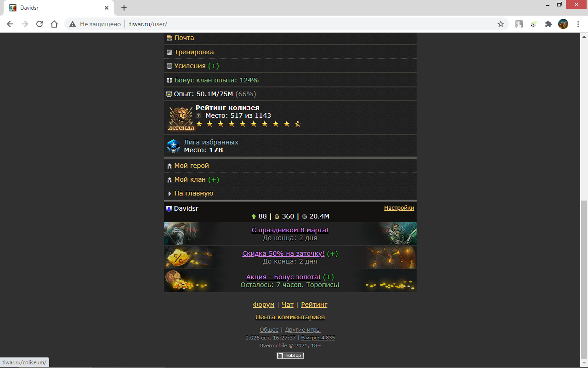
Task: Click the mobtop counter badge
Action: pos(290,356)
